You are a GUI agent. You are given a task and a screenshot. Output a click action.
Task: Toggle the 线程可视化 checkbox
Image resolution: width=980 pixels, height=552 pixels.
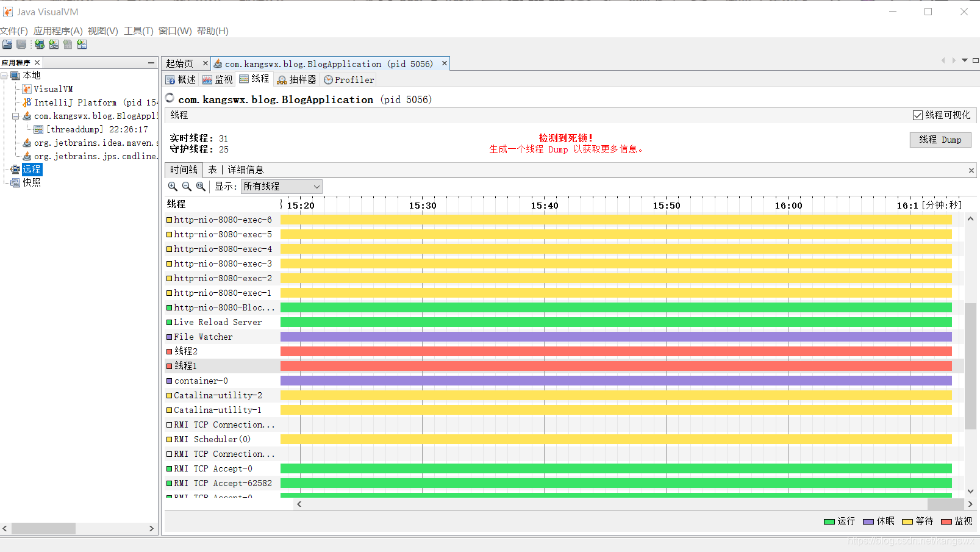[x=917, y=115]
